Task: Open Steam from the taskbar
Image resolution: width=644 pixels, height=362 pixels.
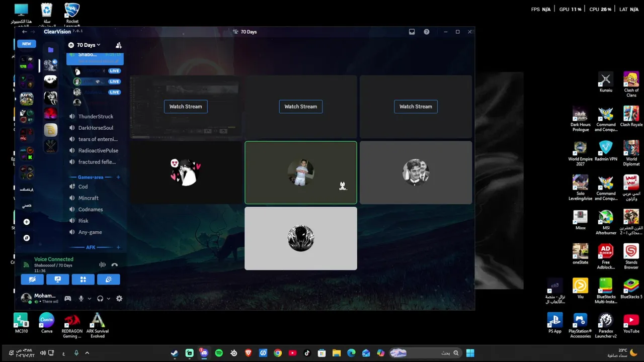Action: tap(174, 353)
